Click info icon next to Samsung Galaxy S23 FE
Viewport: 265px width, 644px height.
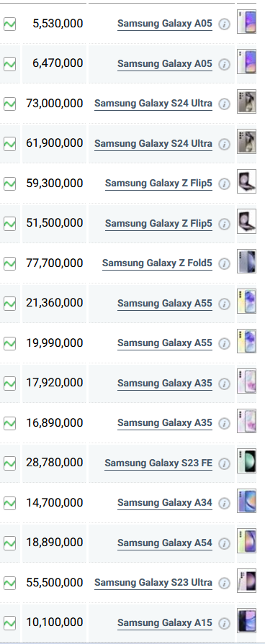(224, 463)
